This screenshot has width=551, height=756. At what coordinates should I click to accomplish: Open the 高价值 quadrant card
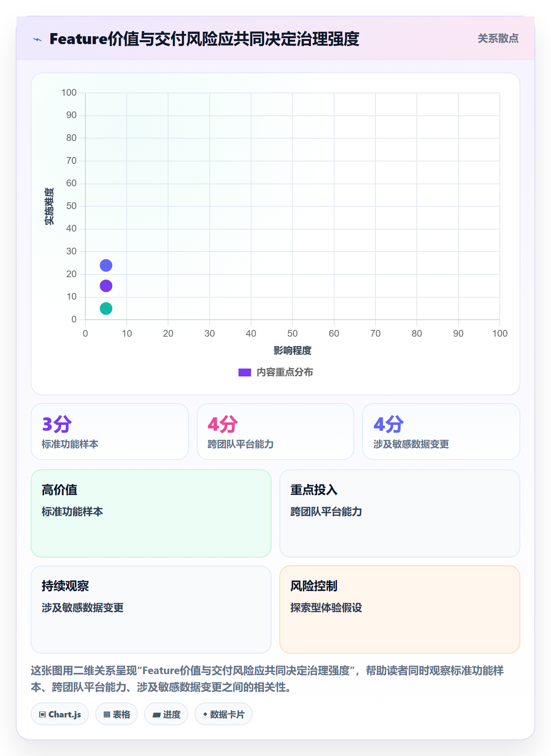pyautogui.click(x=151, y=513)
